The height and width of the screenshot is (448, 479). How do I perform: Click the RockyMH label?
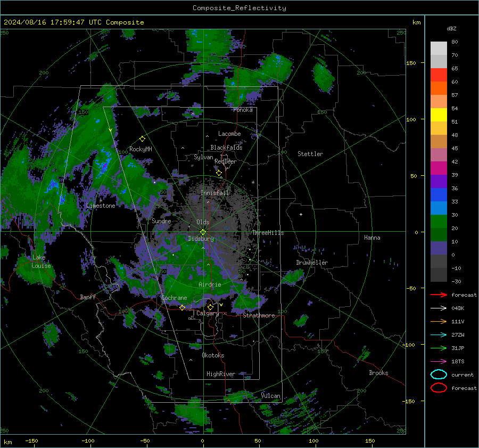click(141, 149)
